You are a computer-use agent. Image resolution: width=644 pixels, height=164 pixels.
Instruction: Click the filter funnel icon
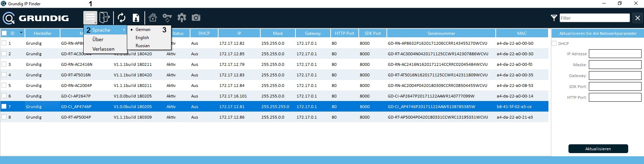[554, 18]
